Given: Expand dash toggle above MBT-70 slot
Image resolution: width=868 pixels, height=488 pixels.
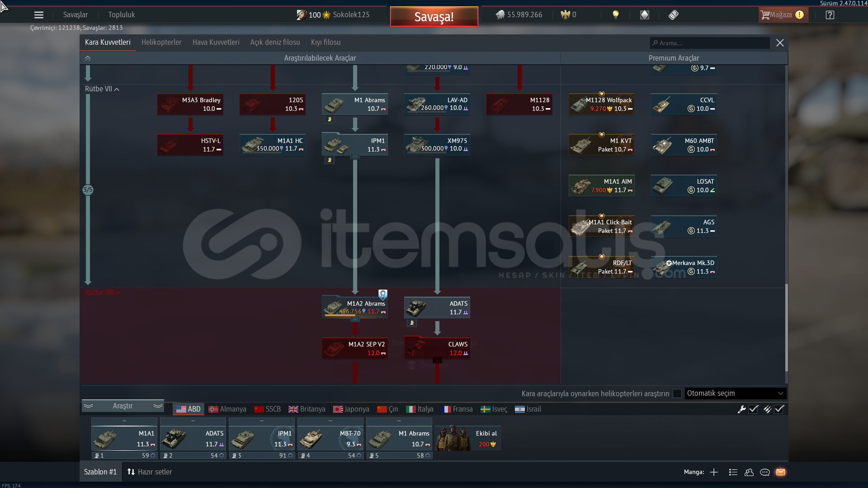Looking at the screenshot, I should click(330, 421).
